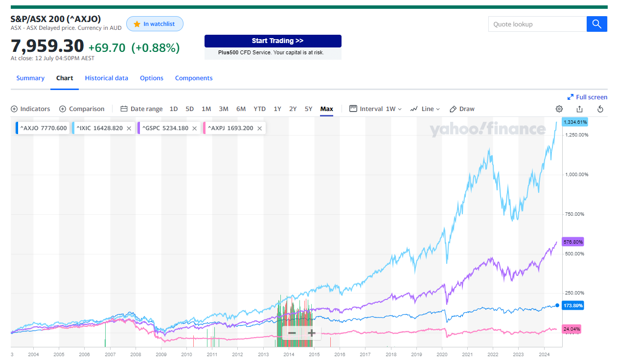
Task: Select the 5Y time range
Action: [x=308, y=109]
